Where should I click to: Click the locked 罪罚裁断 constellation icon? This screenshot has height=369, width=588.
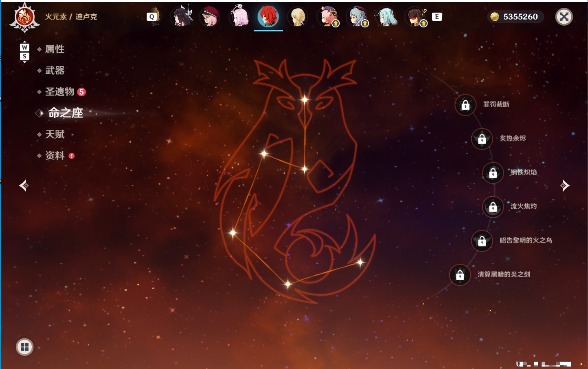(x=465, y=105)
